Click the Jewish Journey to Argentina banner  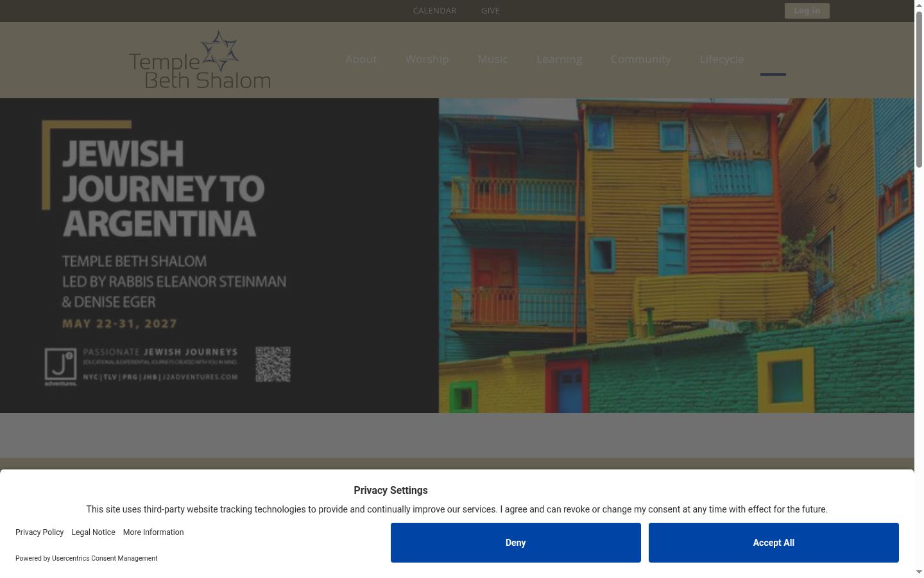(457, 256)
